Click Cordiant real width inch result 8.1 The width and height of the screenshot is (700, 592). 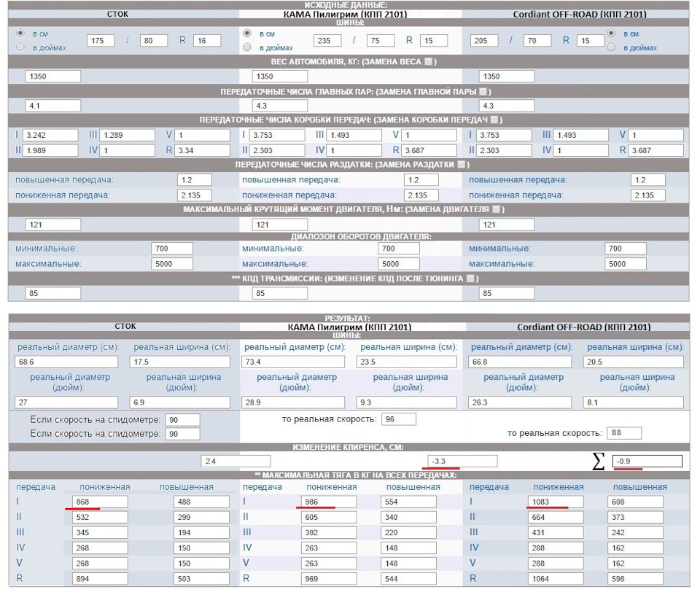tap(634, 402)
